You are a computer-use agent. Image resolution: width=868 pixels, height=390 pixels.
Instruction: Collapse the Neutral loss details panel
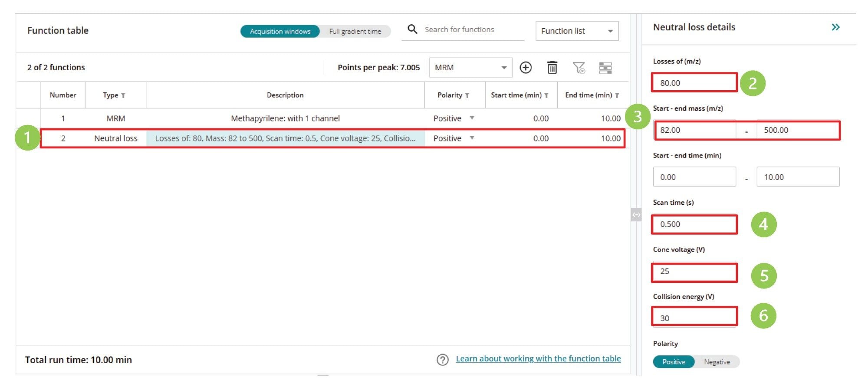[x=835, y=27]
